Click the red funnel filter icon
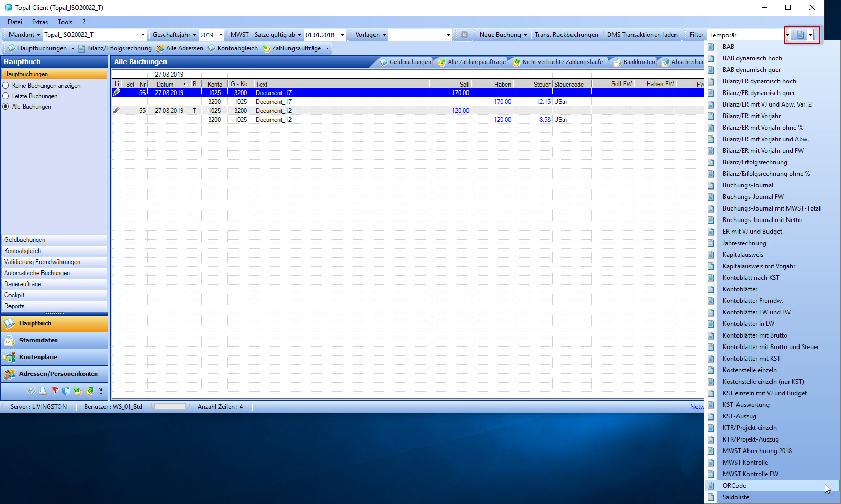Viewport: 841px width, 504px height. (55, 391)
